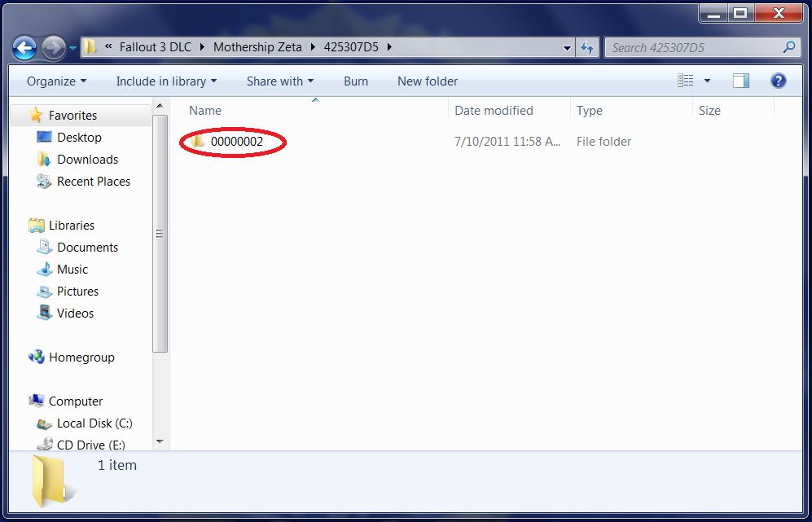812x522 pixels.
Task: Open the Organize menu
Action: point(56,81)
